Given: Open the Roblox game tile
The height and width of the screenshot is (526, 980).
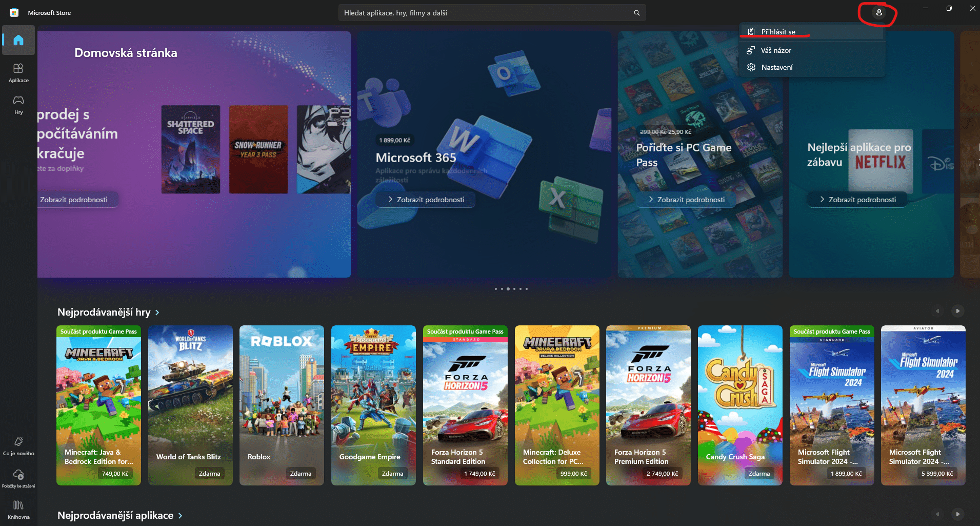Looking at the screenshot, I should point(282,405).
